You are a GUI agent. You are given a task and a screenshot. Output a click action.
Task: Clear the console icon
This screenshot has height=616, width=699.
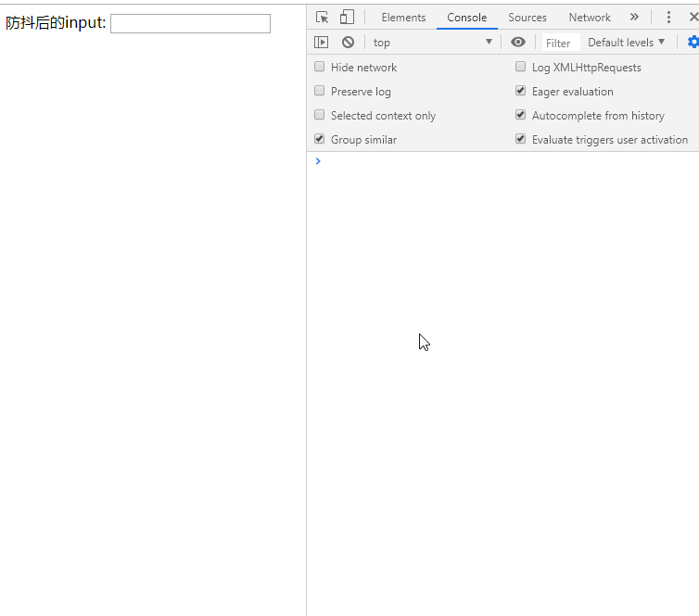tap(349, 43)
